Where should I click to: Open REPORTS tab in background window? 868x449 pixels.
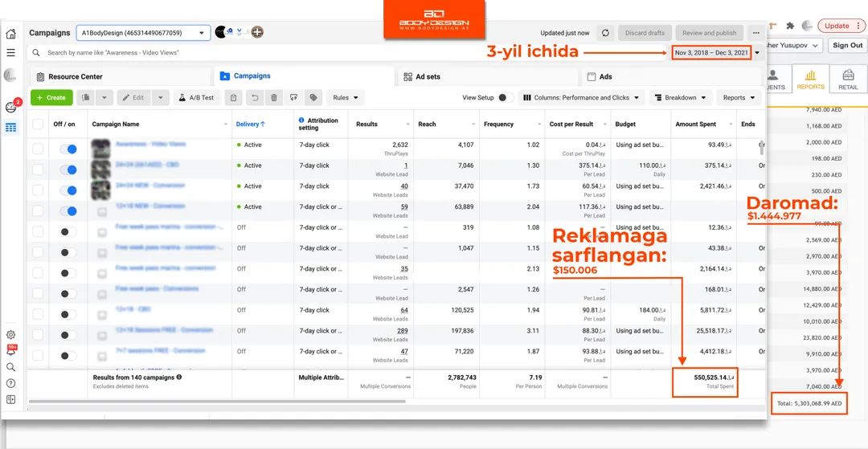click(x=810, y=80)
